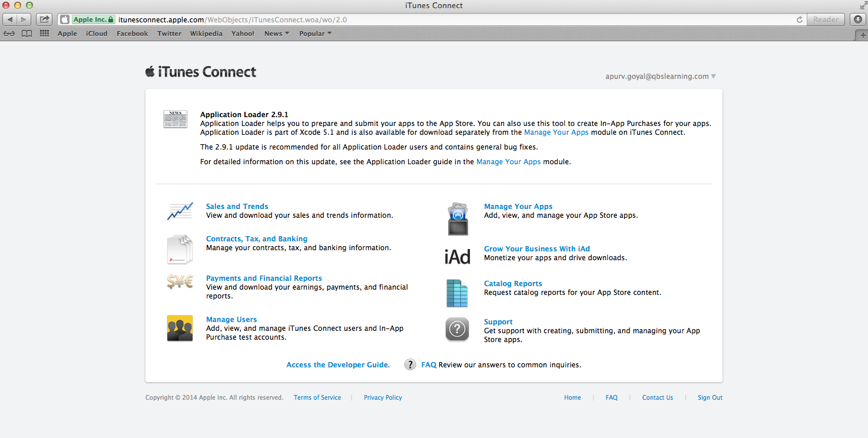
Task: Click the FAQ question mark circle icon
Action: tap(410, 365)
